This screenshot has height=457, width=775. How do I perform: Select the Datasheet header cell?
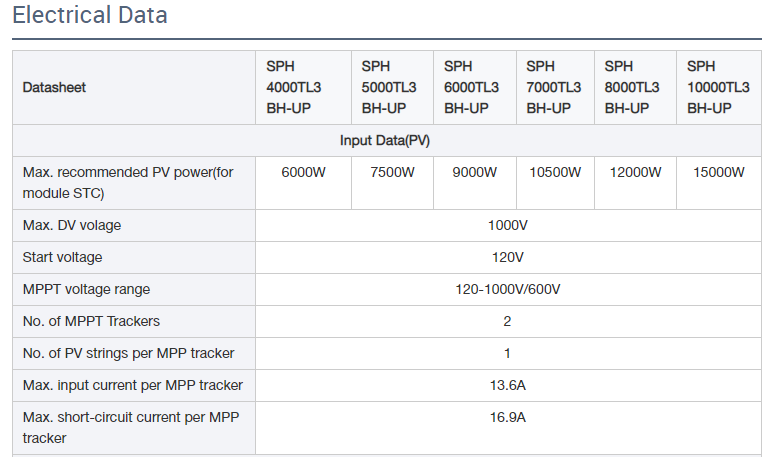click(x=54, y=87)
